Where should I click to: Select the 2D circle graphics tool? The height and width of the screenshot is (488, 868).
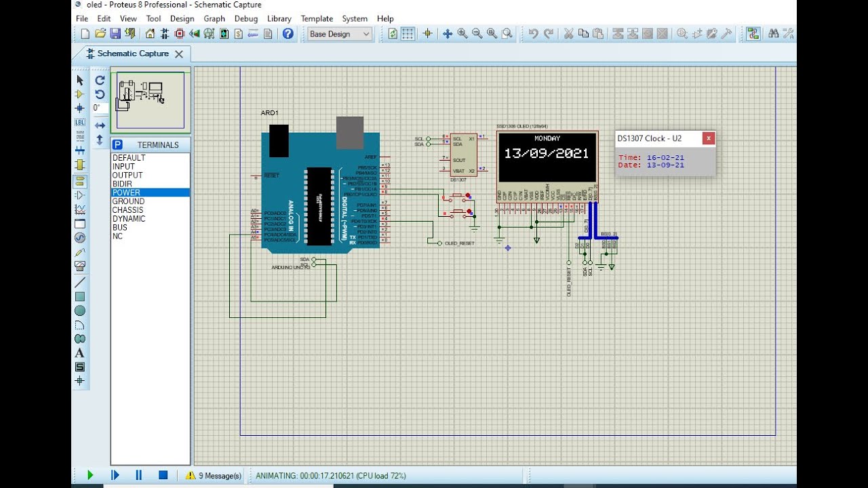pyautogui.click(x=80, y=310)
